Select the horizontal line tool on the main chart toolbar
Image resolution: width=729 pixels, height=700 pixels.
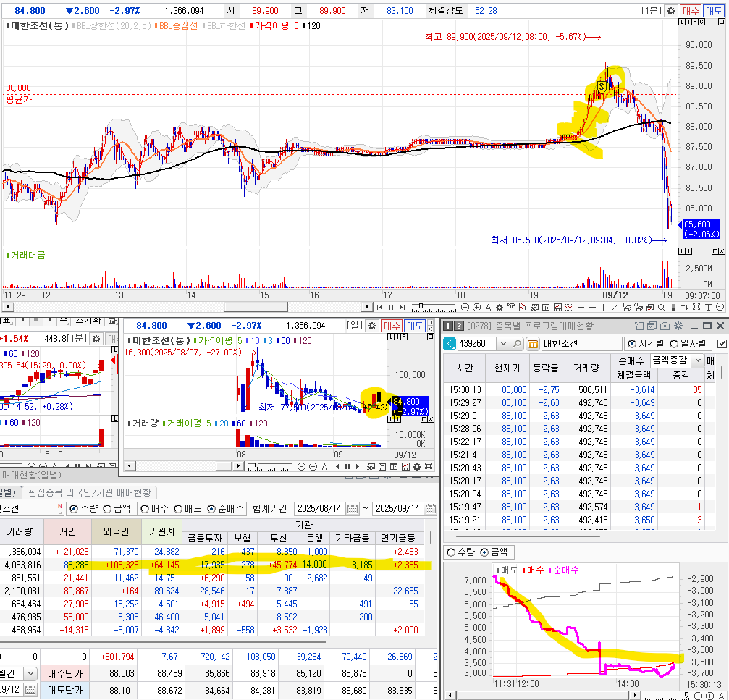pyautogui.click(x=592, y=307)
